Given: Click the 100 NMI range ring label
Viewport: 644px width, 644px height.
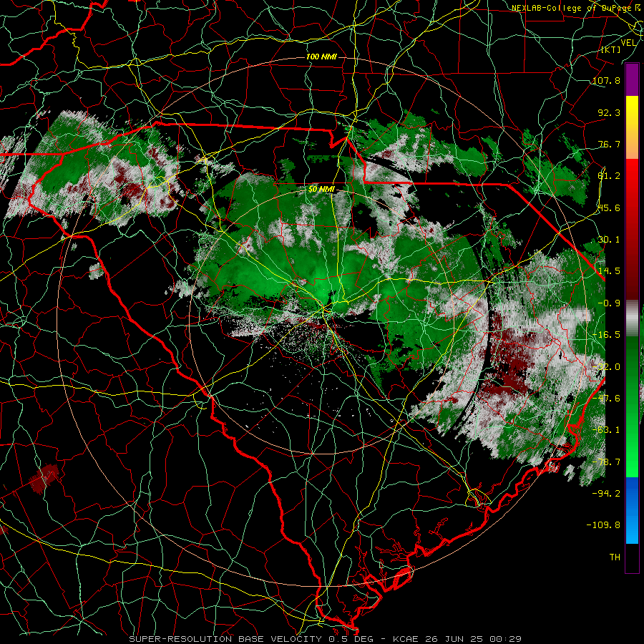Looking at the screenshot, I should 321,57.
